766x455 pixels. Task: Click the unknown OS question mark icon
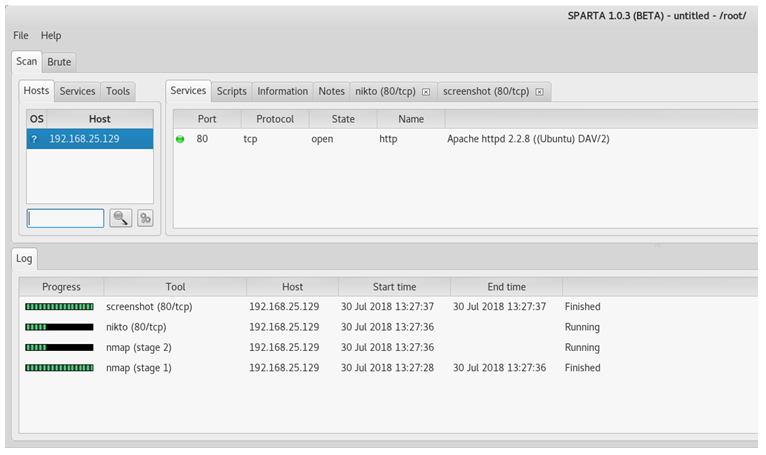coord(34,139)
